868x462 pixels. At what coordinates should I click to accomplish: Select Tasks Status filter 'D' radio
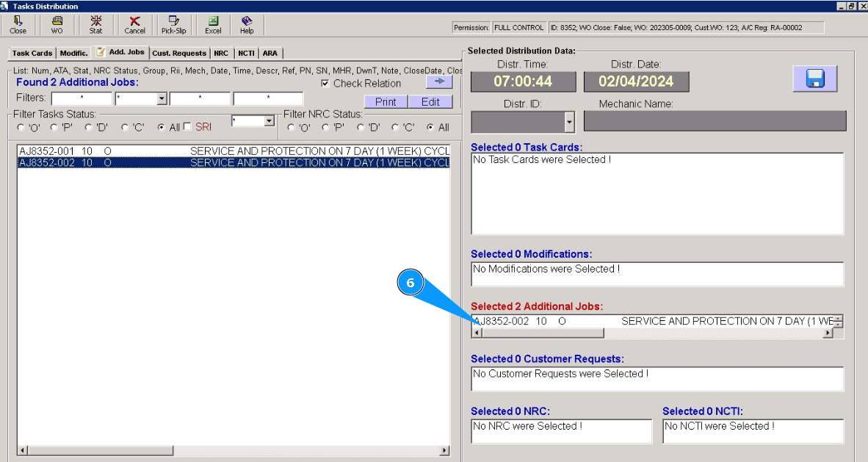tap(89, 127)
